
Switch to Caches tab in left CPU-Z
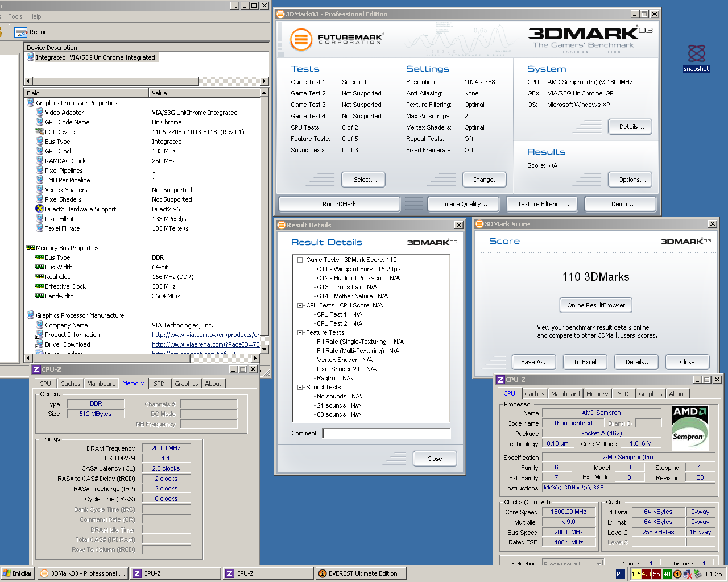point(71,384)
